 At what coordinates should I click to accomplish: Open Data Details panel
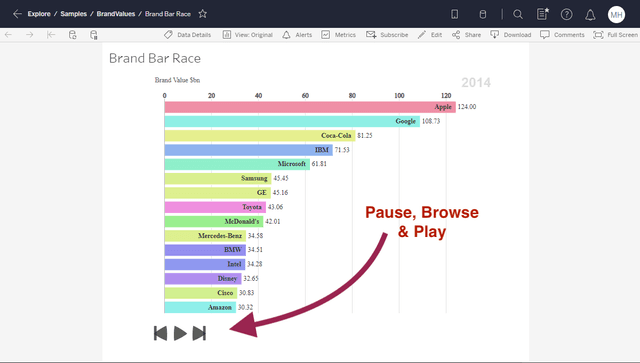point(187,35)
